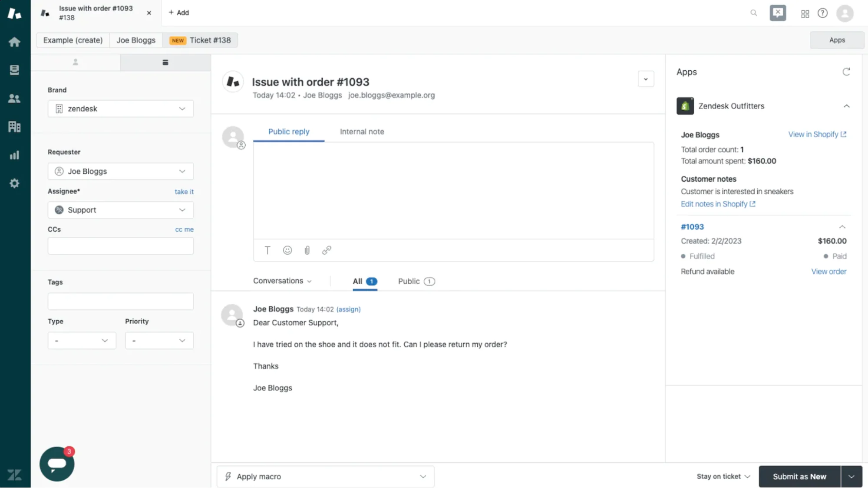
Task: Open search from the top toolbar
Action: click(x=753, y=13)
